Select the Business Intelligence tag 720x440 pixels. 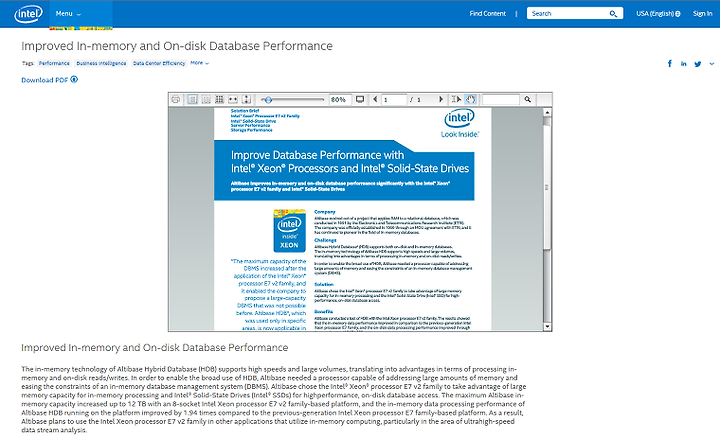click(101, 63)
